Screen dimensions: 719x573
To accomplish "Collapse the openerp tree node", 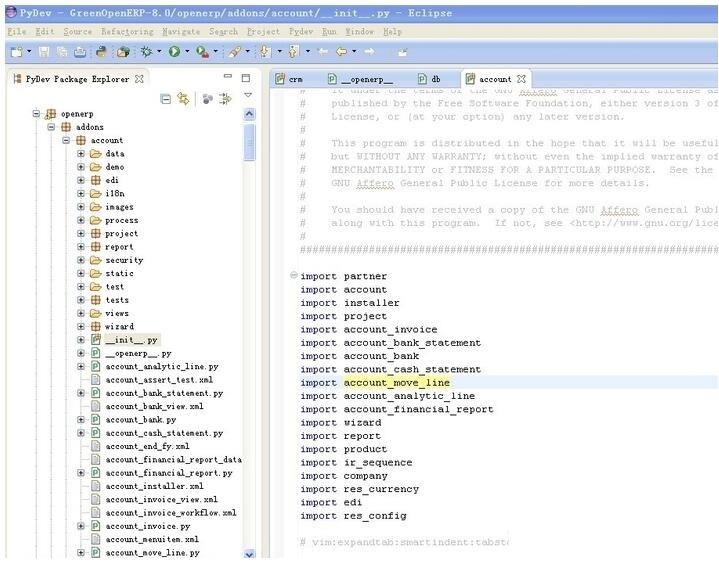I will click(36, 113).
